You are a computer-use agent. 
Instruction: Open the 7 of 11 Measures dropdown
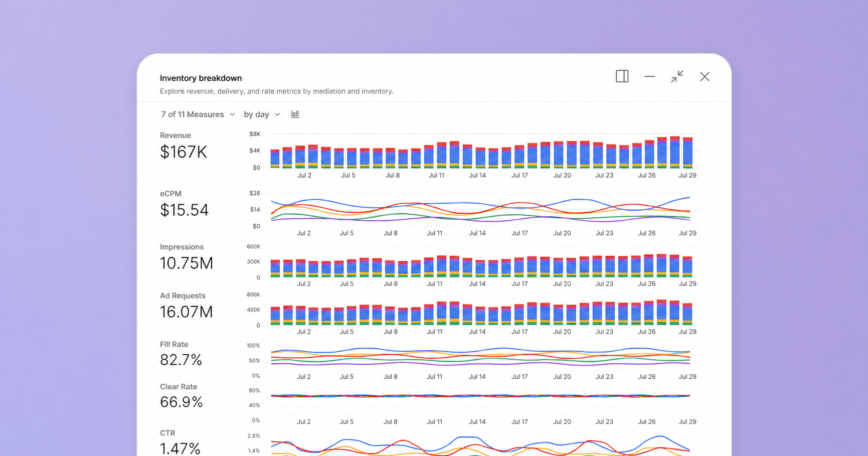tap(198, 114)
